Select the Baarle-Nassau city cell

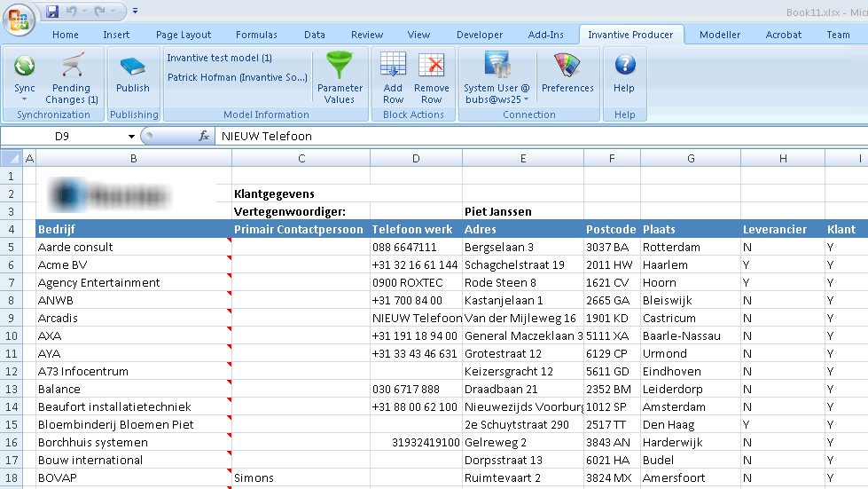click(x=691, y=335)
